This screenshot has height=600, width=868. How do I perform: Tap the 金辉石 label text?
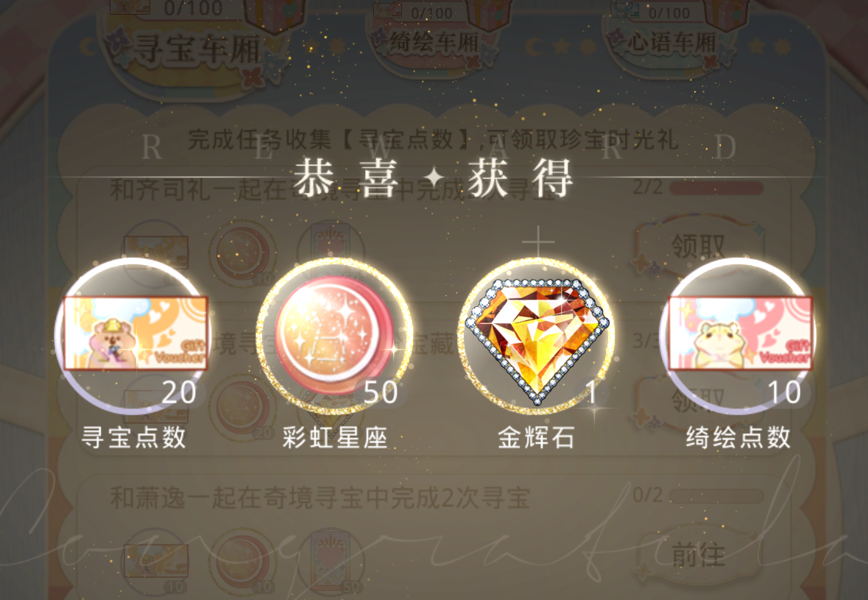click(536, 437)
